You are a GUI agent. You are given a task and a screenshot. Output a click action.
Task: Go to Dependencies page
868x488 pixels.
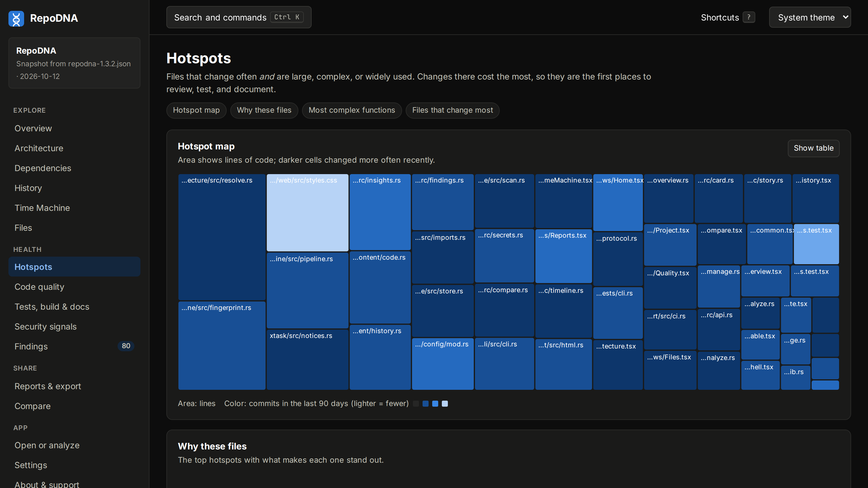coord(74,168)
